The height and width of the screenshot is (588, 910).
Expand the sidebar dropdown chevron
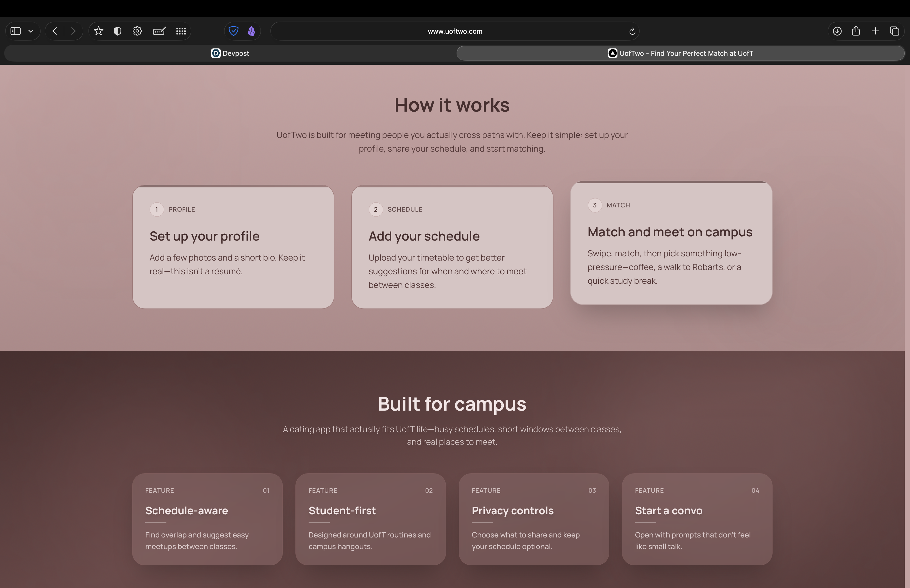pyautogui.click(x=31, y=31)
